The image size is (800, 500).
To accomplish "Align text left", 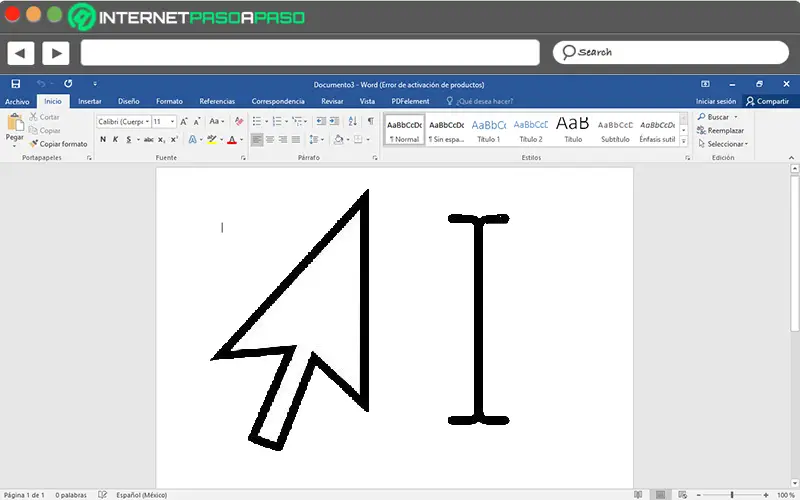I will coord(257,139).
